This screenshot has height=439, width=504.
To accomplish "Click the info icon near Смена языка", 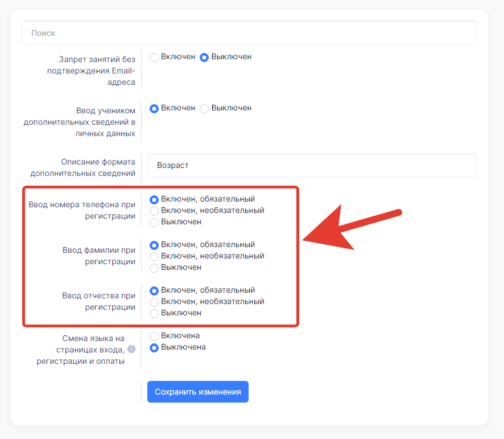I will click(131, 349).
